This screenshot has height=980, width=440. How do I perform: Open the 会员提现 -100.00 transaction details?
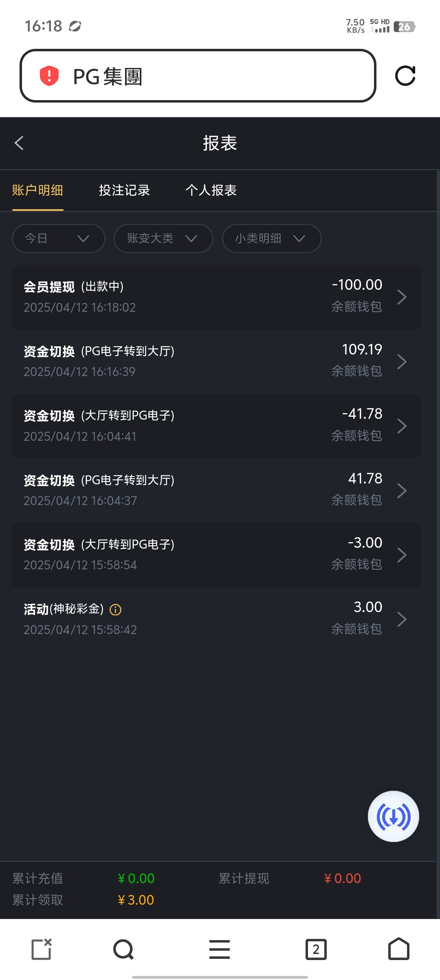216,297
